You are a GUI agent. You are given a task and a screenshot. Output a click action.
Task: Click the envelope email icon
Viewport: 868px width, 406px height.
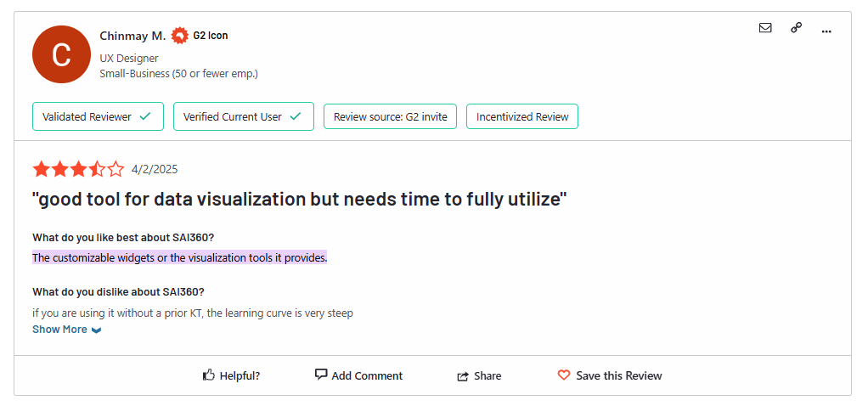(765, 28)
